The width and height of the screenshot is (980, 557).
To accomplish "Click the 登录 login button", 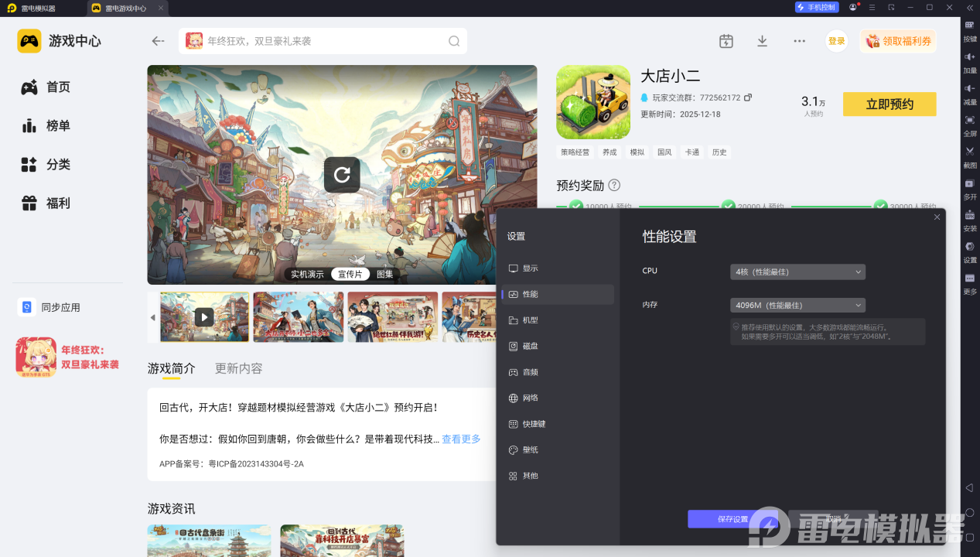I will (x=837, y=41).
